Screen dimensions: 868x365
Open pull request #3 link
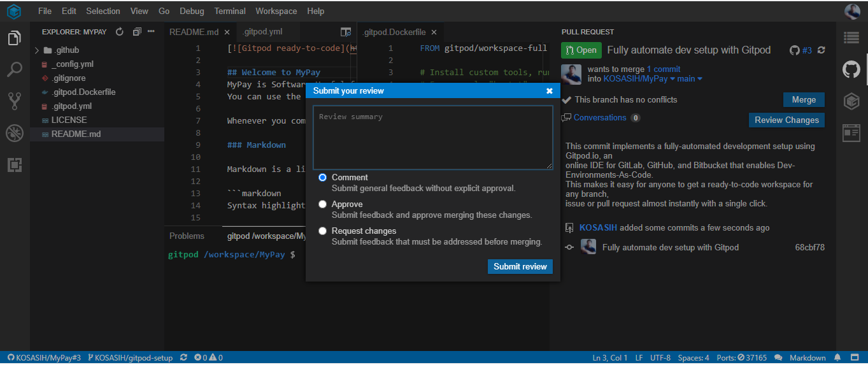[x=807, y=50]
